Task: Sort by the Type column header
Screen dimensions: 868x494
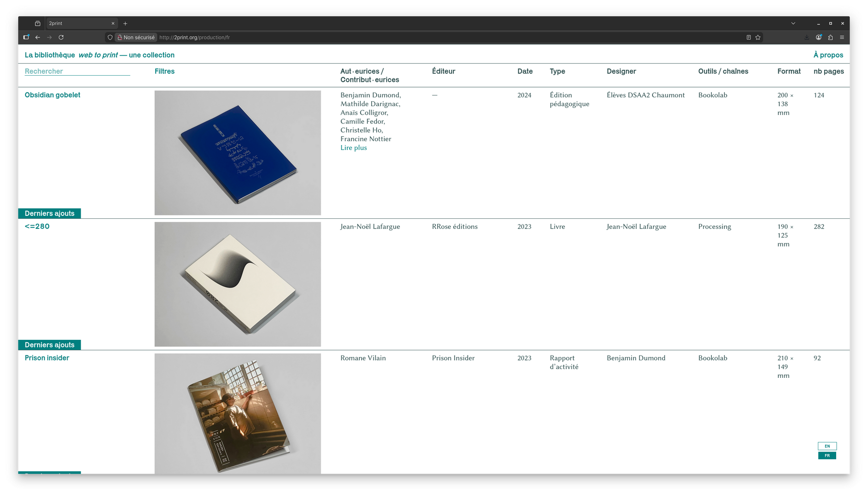Action: pyautogui.click(x=557, y=71)
